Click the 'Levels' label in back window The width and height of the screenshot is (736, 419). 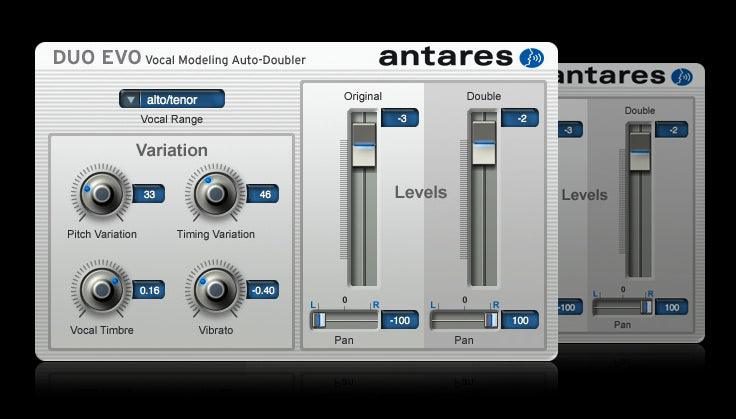coord(584,195)
